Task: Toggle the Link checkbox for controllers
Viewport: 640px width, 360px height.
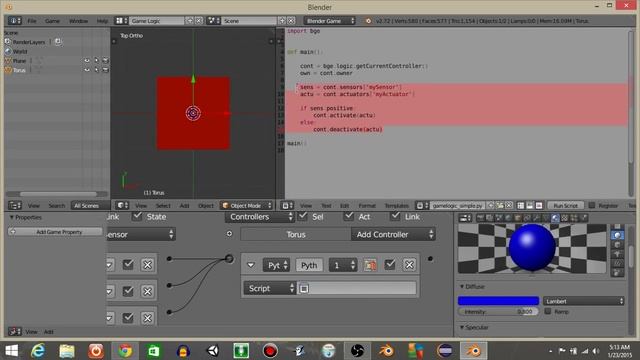Action: click(x=395, y=216)
